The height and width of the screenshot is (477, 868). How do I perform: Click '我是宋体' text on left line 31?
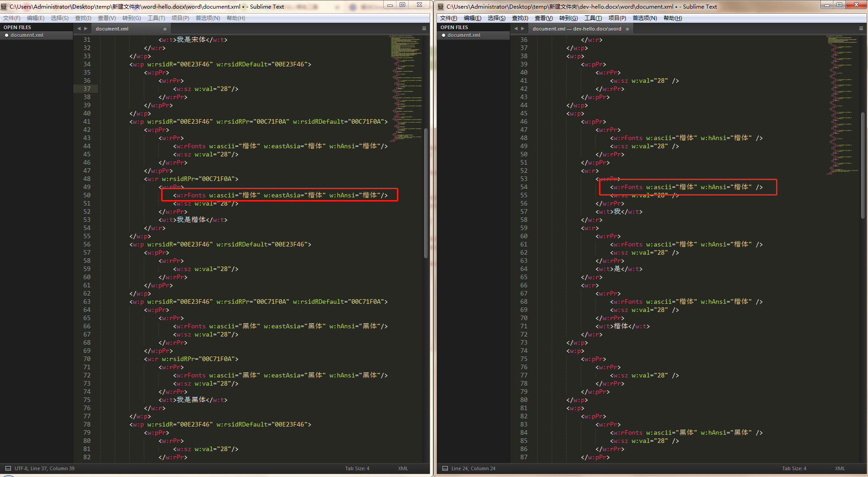(191, 40)
